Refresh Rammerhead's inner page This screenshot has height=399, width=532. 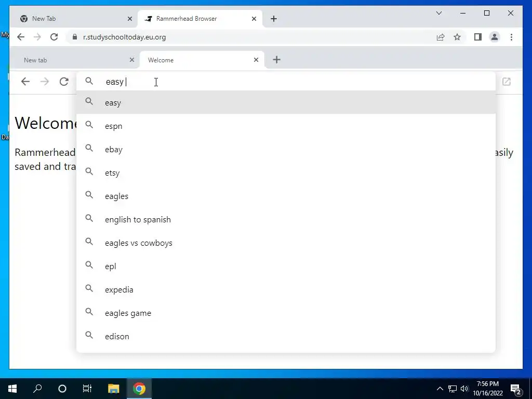point(64,82)
